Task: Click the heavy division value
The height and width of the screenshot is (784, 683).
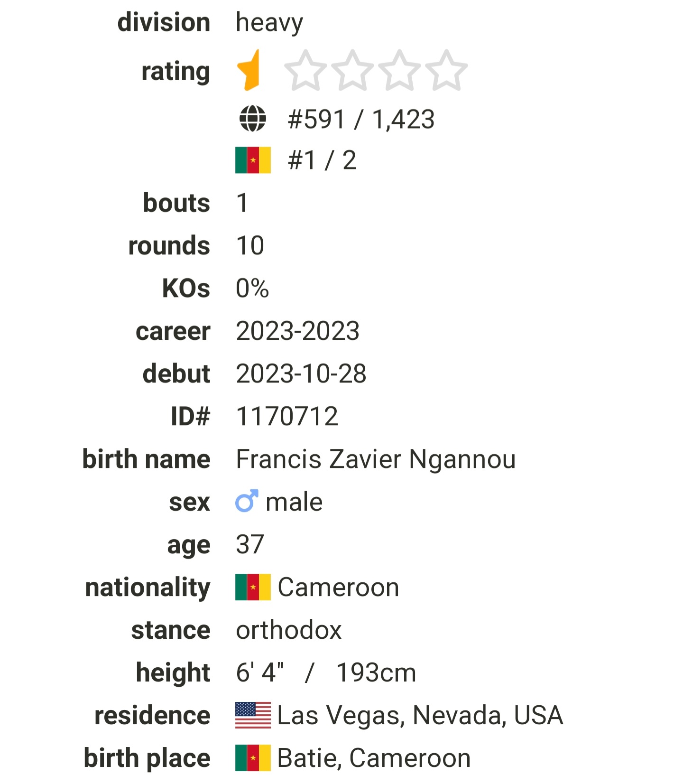Action: click(x=269, y=23)
